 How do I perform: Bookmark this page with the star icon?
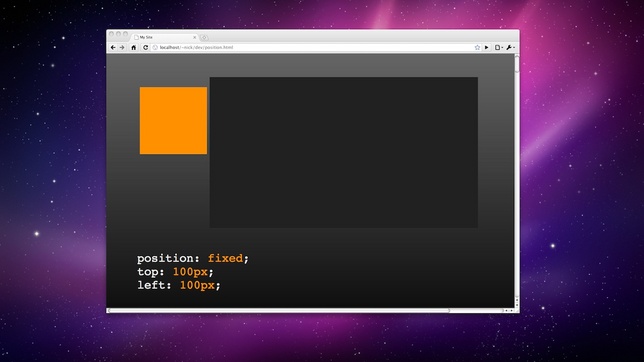(x=477, y=48)
